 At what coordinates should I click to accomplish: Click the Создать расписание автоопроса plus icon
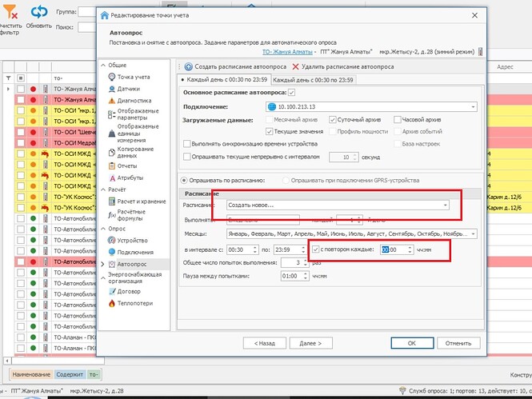189,67
